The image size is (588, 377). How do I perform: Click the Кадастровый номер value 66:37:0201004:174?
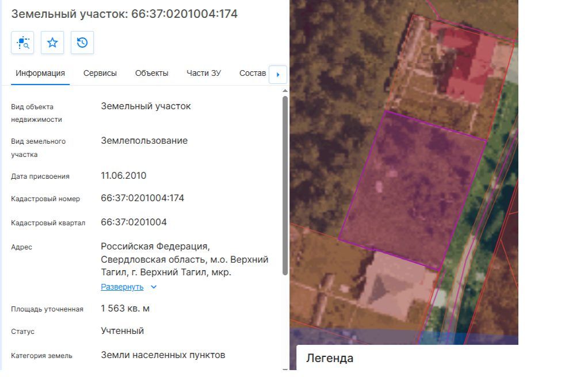(x=143, y=198)
